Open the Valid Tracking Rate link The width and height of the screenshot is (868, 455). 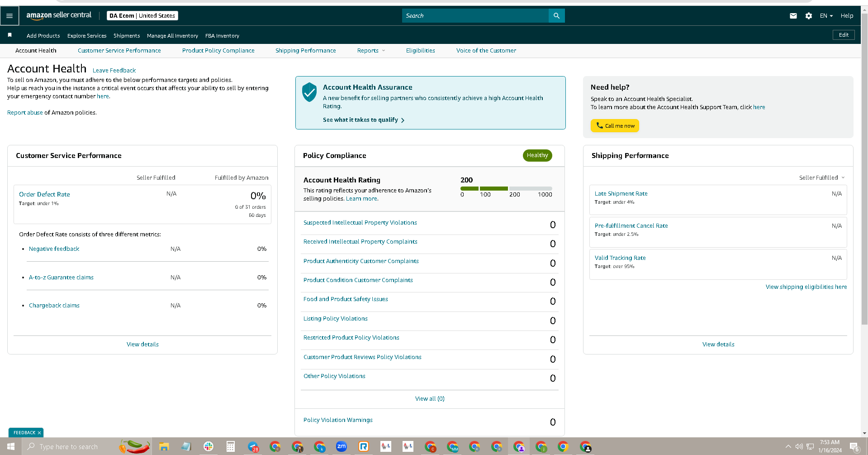point(620,258)
